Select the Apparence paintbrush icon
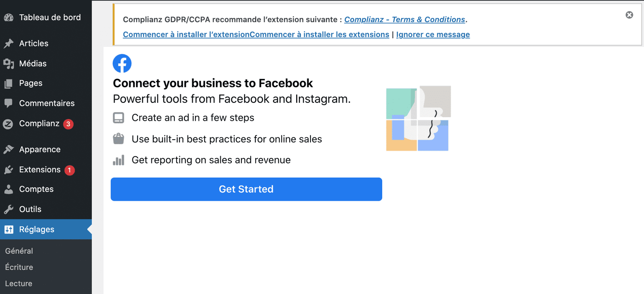644x294 pixels. (8, 149)
